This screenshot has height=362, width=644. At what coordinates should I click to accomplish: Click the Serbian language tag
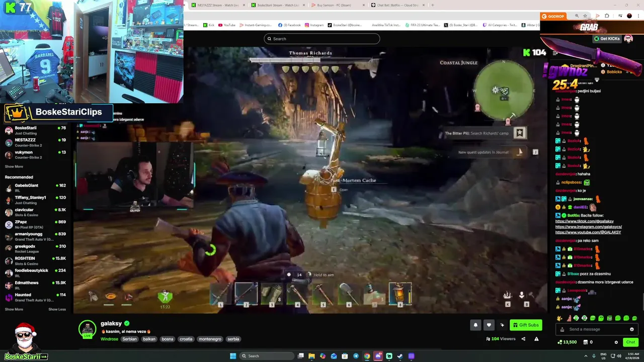(129, 339)
